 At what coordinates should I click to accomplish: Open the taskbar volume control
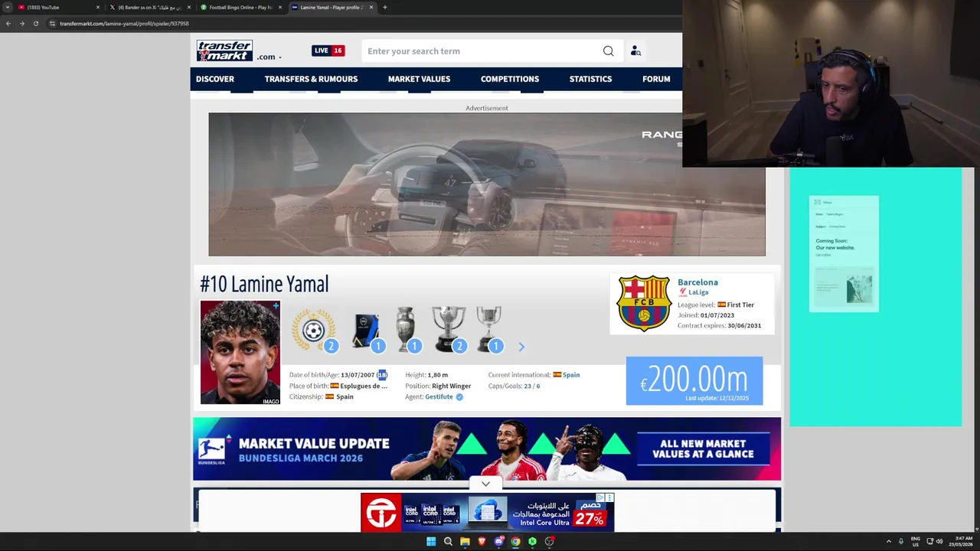click(x=939, y=541)
